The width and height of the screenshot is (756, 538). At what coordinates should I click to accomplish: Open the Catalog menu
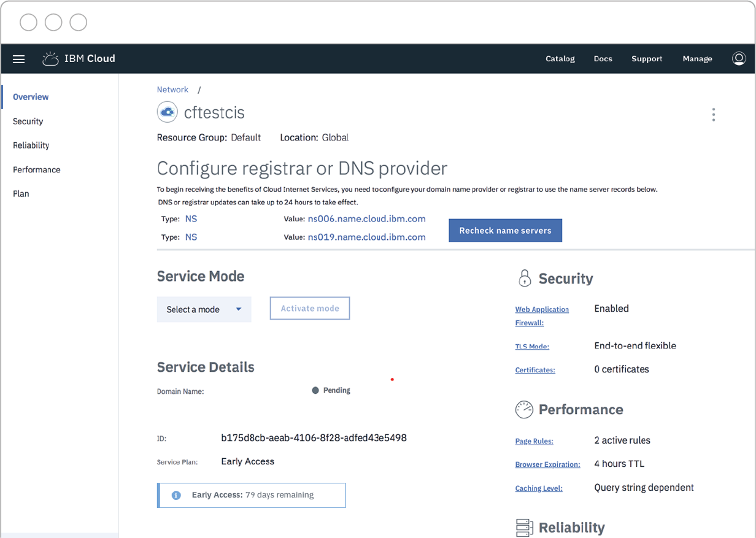pos(560,58)
